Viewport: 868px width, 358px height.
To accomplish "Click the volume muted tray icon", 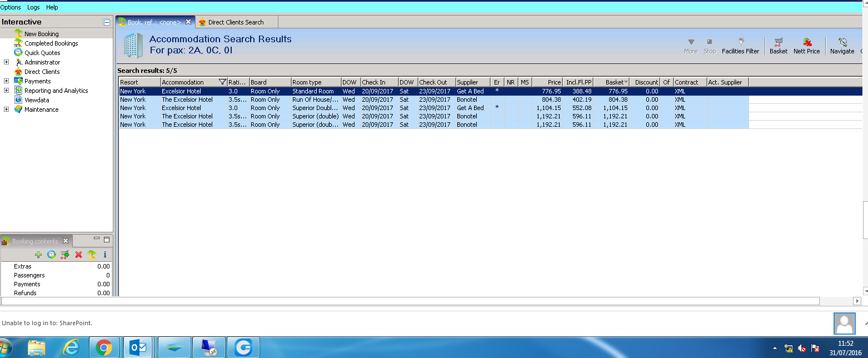I will click(x=802, y=349).
